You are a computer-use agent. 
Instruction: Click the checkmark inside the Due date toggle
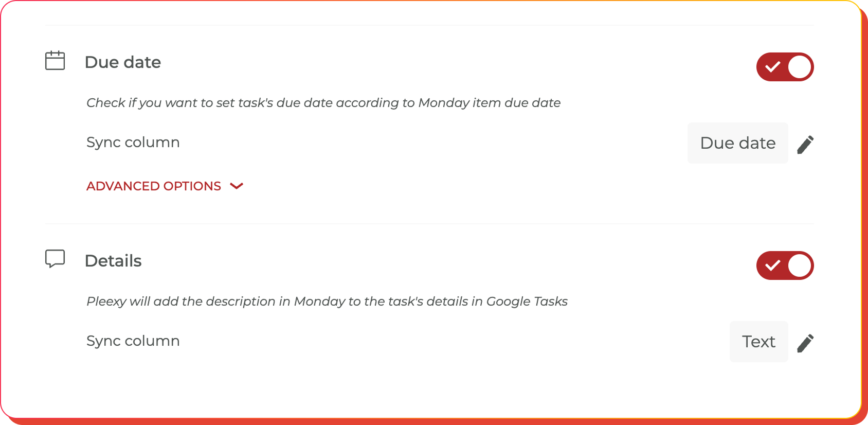771,66
